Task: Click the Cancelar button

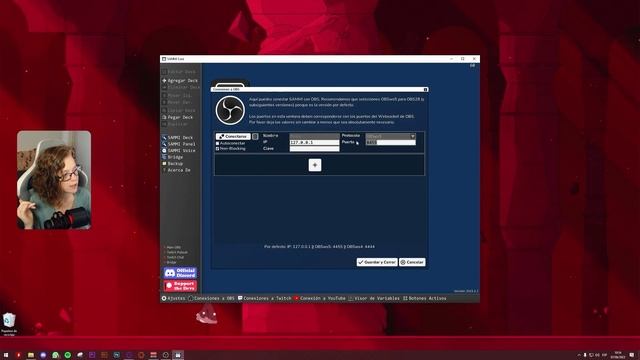Action: 412,262
